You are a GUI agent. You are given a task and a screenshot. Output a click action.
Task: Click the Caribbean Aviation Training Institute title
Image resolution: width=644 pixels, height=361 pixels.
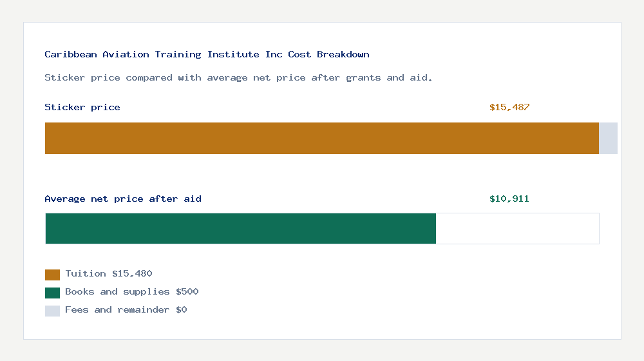tap(207, 54)
